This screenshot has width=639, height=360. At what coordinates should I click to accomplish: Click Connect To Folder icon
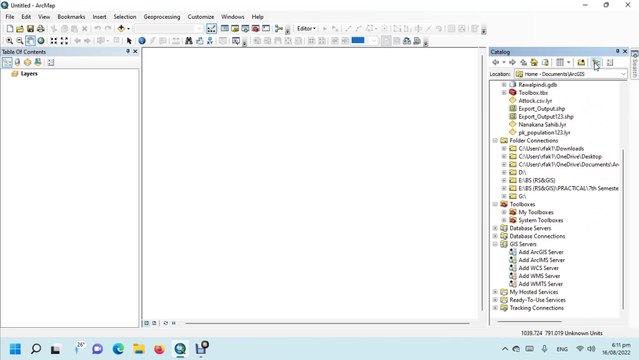[581, 62]
